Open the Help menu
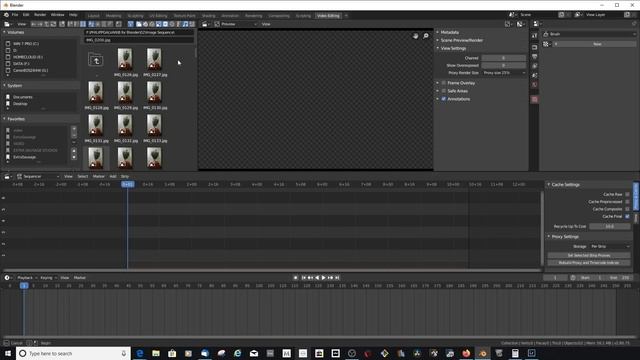The height and width of the screenshot is (360, 640). point(73,15)
